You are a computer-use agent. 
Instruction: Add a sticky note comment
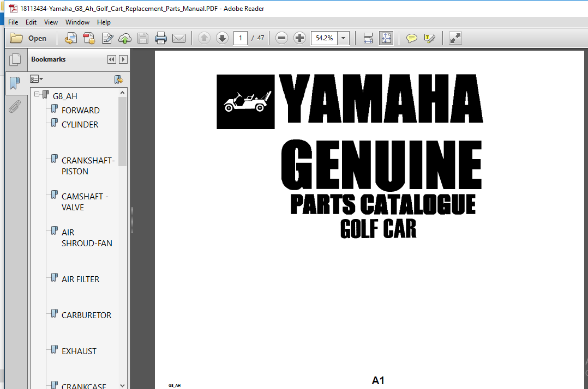(x=412, y=38)
